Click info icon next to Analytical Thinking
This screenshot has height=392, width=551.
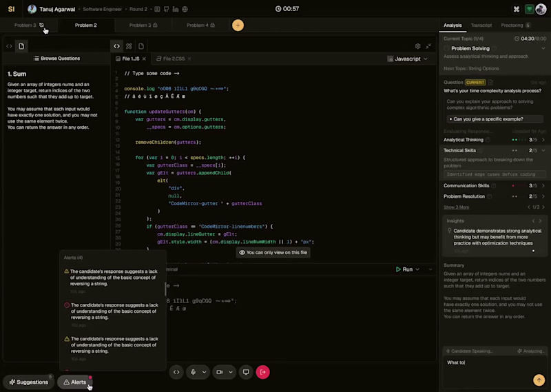(488, 140)
